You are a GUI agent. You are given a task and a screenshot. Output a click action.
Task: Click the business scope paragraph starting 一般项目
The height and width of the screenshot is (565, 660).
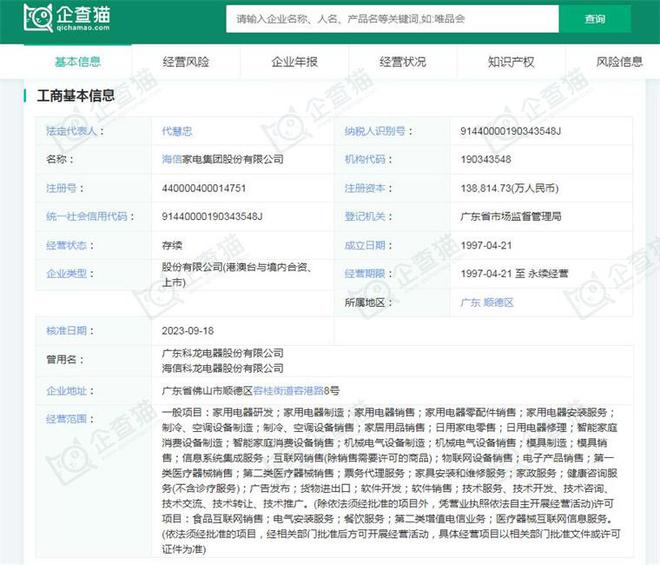(x=391, y=481)
